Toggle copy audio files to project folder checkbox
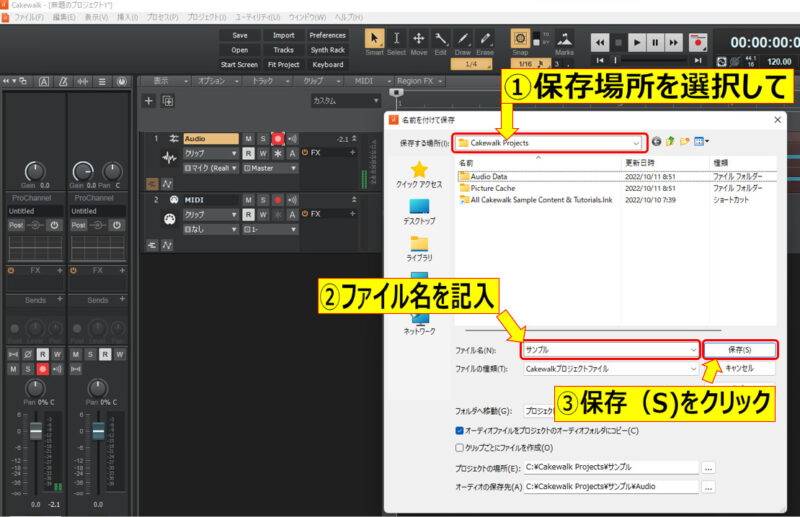The width and height of the screenshot is (800, 517). pos(459,430)
